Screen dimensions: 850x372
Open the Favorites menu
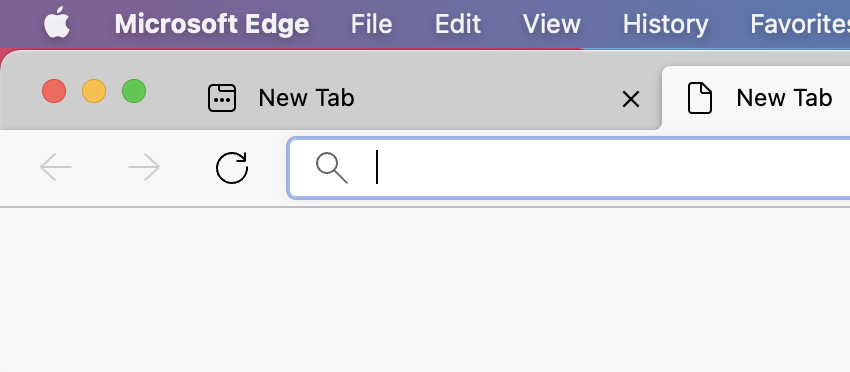point(800,24)
